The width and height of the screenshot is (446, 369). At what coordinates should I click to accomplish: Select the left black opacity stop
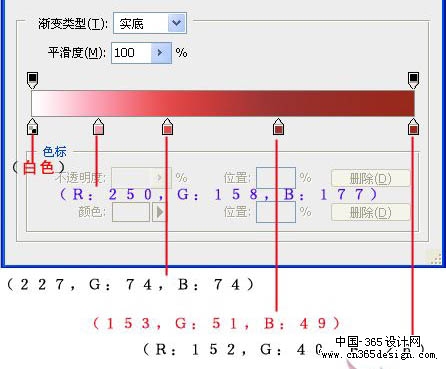point(32,80)
